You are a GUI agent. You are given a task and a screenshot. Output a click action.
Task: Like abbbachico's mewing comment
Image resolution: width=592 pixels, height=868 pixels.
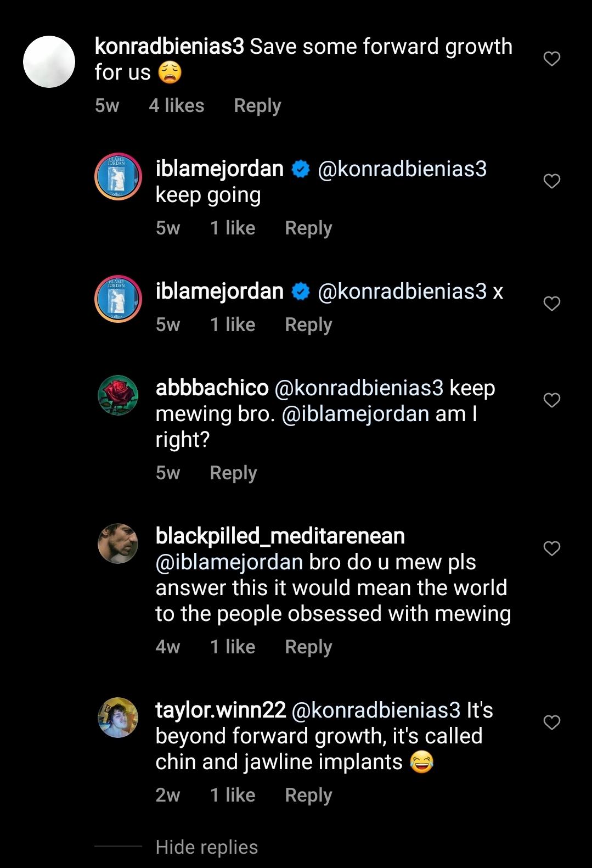pyautogui.click(x=551, y=400)
